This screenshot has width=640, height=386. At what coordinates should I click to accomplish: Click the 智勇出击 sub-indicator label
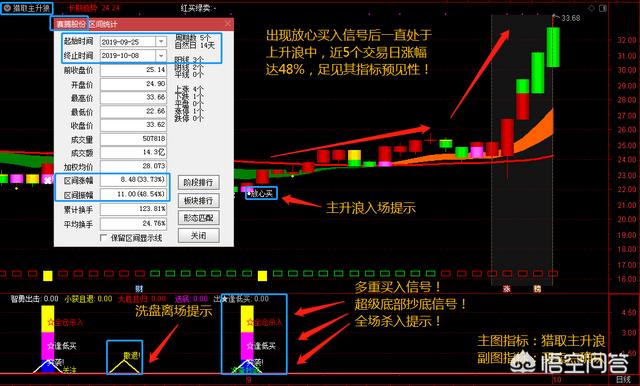pyautogui.click(x=26, y=299)
